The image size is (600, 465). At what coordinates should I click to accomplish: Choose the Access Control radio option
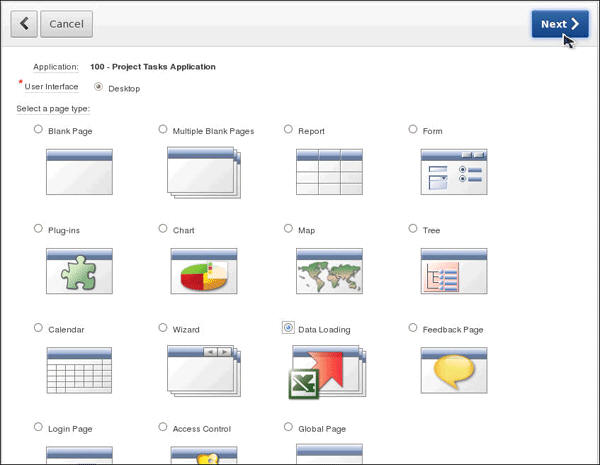click(x=163, y=426)
